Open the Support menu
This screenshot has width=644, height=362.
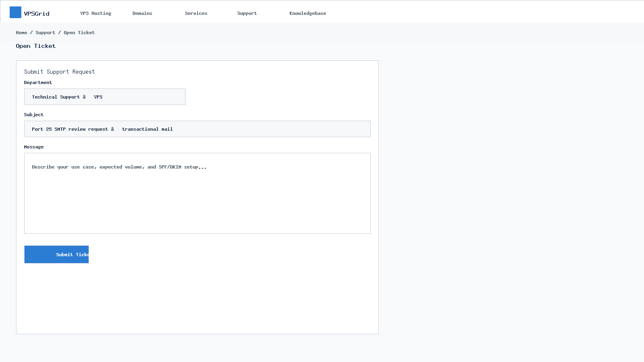(247, 13)
